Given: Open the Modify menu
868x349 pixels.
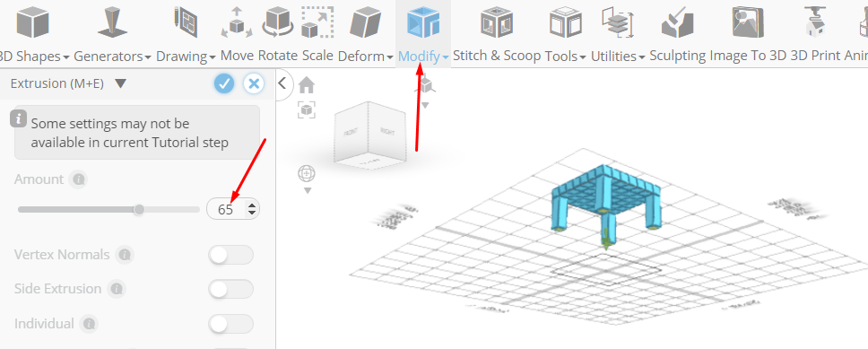Looking at the screenshot, I should pos(423,56).
